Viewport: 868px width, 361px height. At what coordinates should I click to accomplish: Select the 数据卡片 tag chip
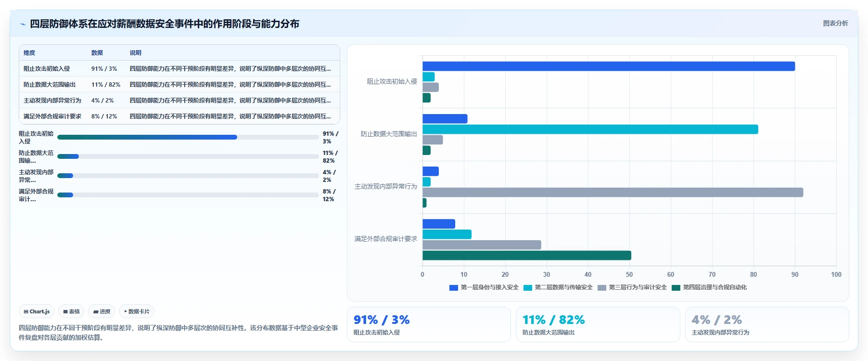click(x=137, y=311)
